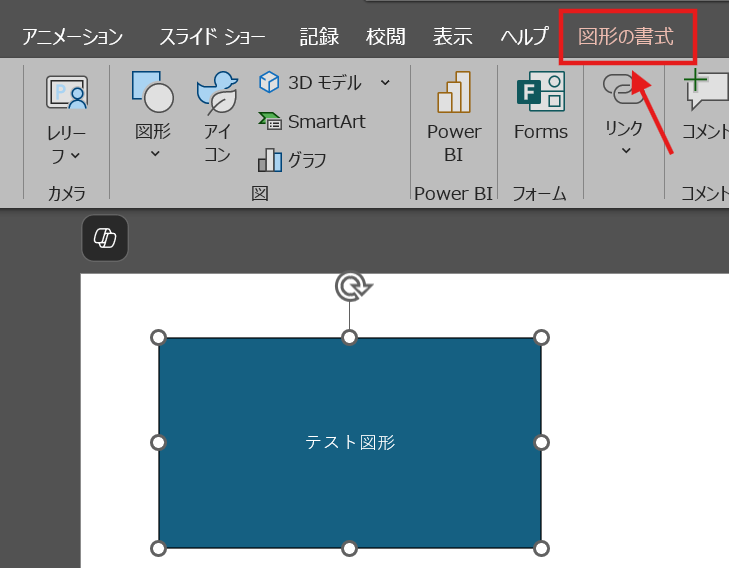Click the リンク link icon

623,88
